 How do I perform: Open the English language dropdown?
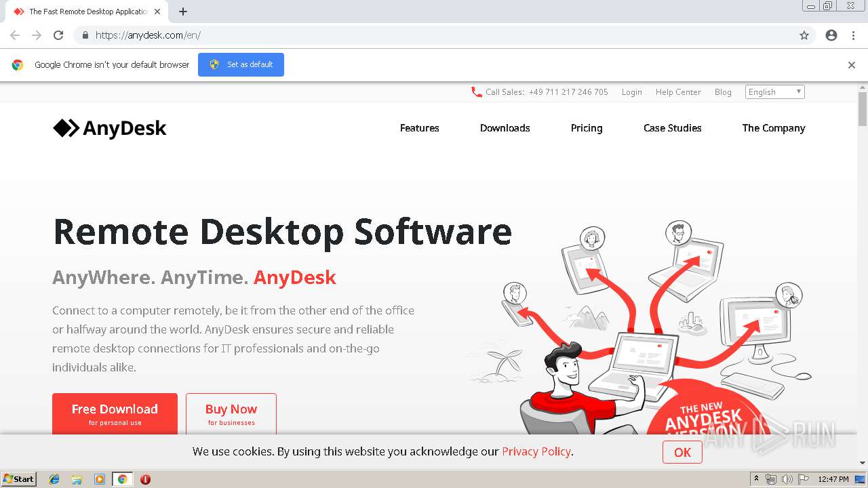coord(775,92)
